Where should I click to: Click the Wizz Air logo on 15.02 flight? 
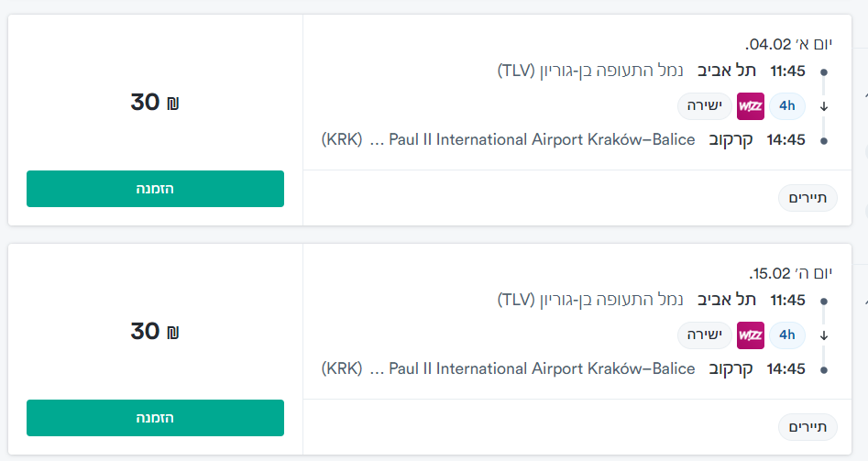(x=750, y=335)
